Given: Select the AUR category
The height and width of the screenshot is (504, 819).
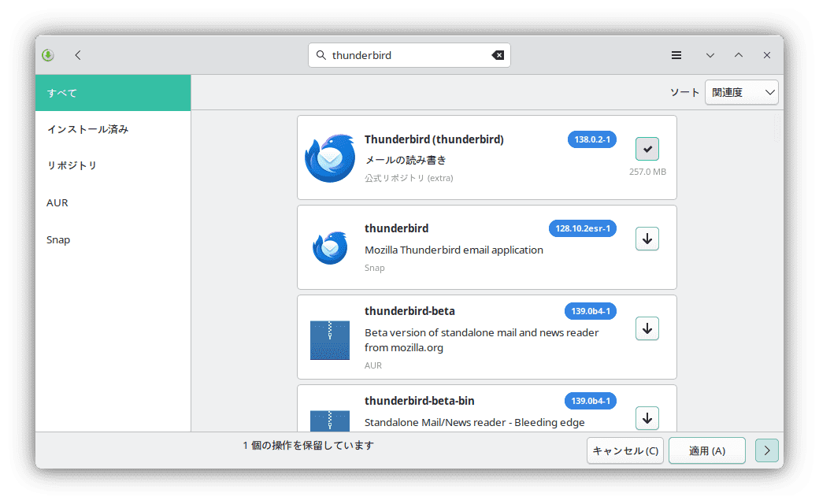Looking at the screenshot, I should click(113, 202).
